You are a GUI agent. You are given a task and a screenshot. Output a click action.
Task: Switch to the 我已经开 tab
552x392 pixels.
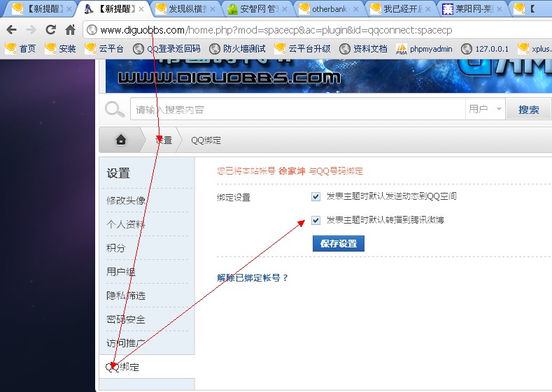[401, 9]
